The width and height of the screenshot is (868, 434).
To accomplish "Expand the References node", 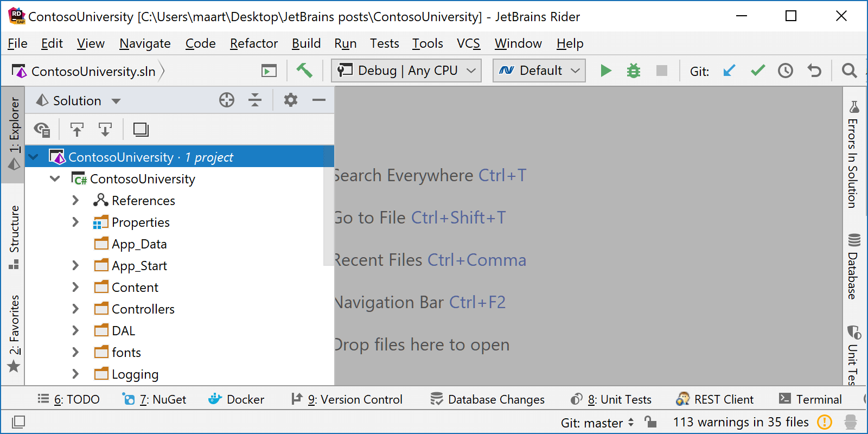I will pos(75,201).
